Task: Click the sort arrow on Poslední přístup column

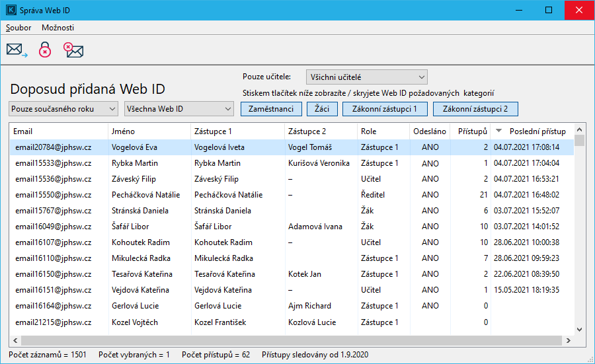Action: (499, 131)
